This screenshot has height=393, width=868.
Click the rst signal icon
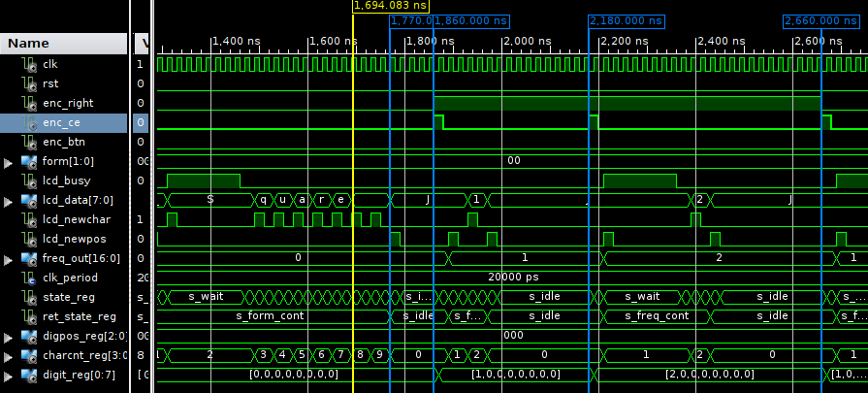[x=28, y=83]
